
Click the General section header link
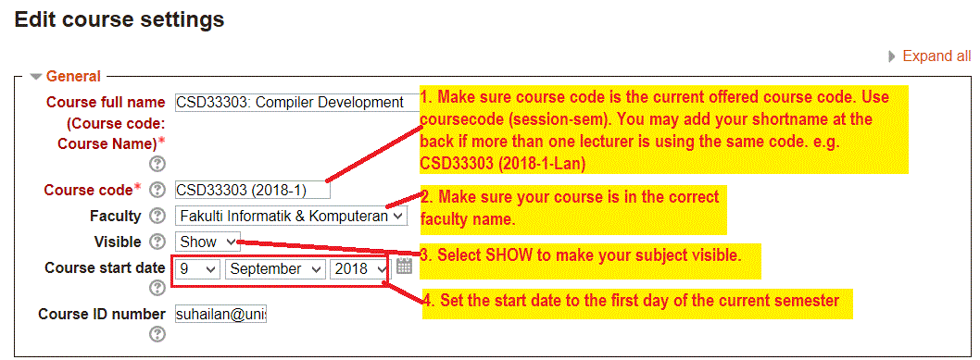pos(73,77)
